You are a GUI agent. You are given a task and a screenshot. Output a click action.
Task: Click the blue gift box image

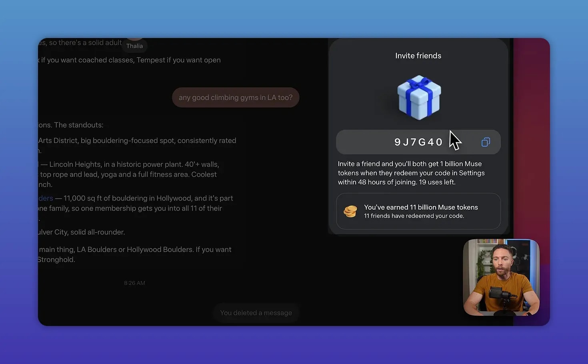tap(419, 98)
